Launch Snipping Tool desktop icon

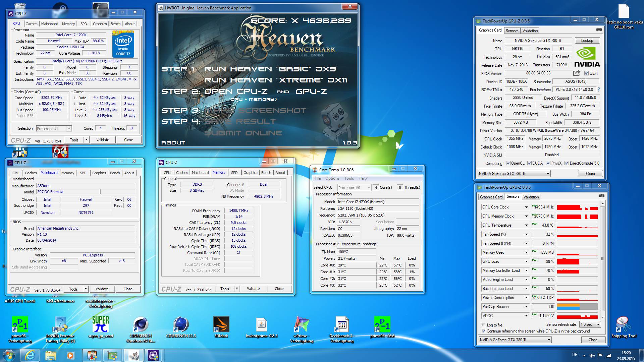click(624, 324)
